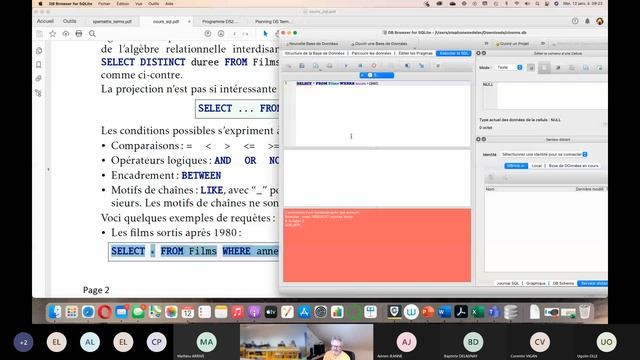Open the Aide menu in the menu bar
This screenshot has width=640, height=360.
[x=169, y=4]
